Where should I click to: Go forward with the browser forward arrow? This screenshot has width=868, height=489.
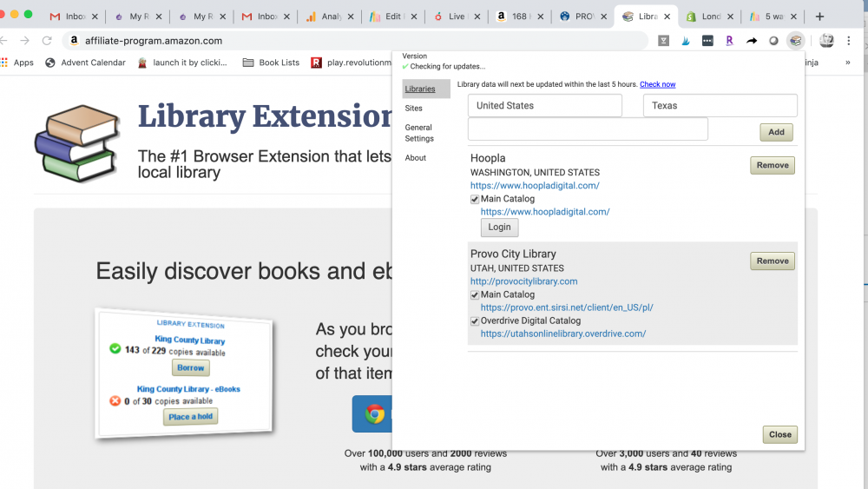[x=25, y=41]
